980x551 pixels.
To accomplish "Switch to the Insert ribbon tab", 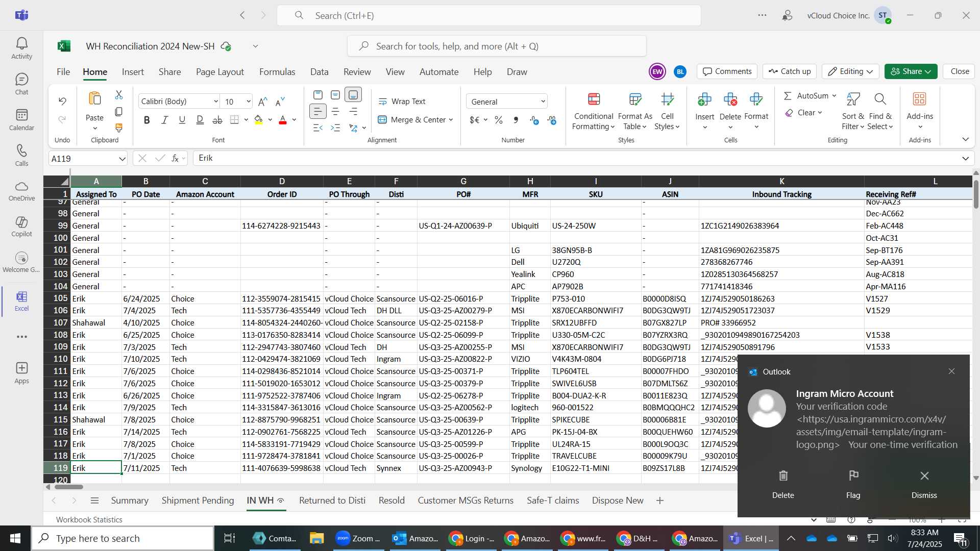I will (133, 72).
